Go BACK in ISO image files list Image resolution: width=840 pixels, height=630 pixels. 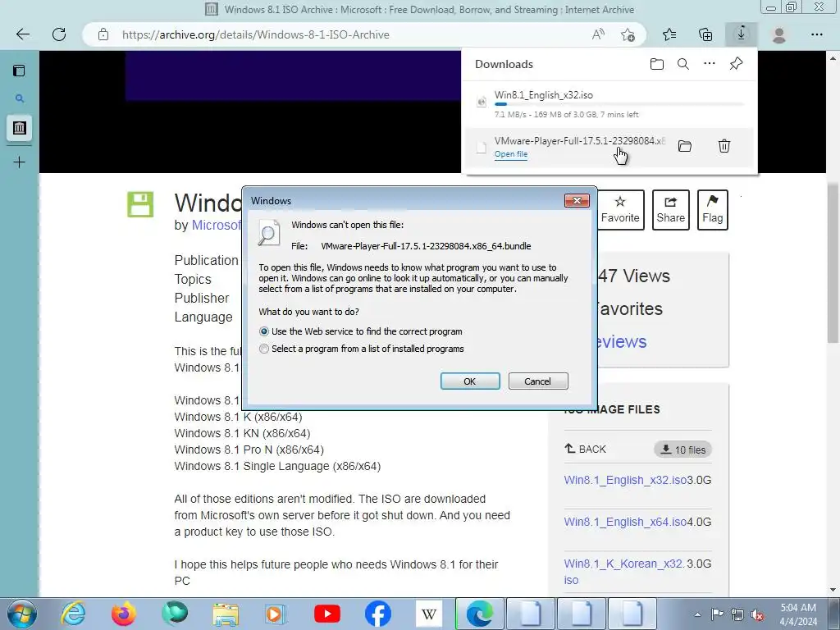coord(585,449)
